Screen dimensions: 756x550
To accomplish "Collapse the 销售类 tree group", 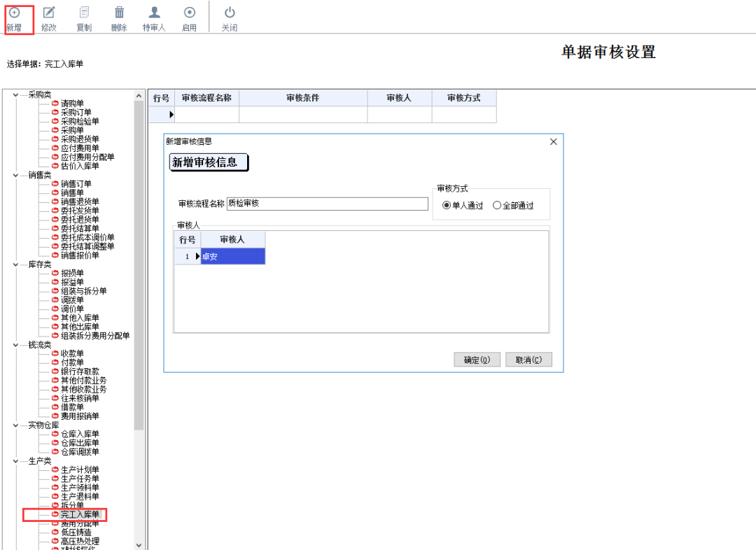I will [x=16, y=176].
